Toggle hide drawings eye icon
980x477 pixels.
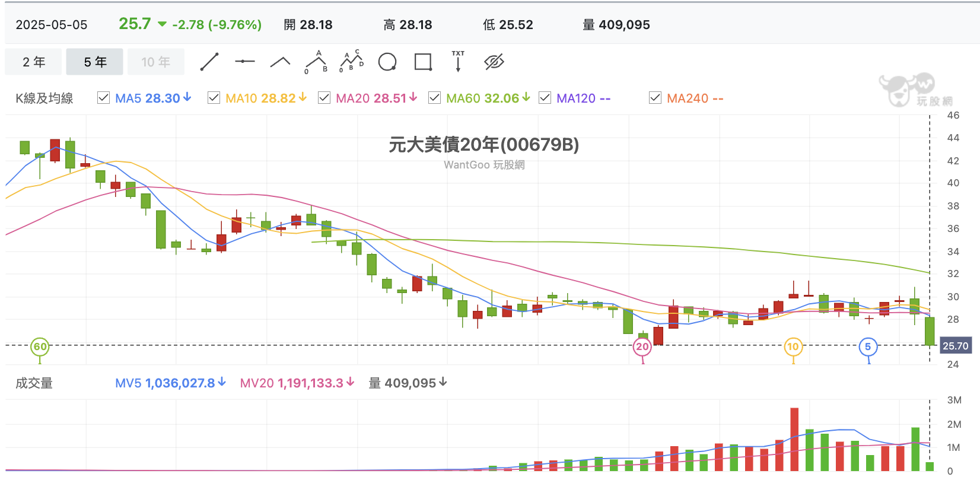pyautogui.click(x=494, y=62)
